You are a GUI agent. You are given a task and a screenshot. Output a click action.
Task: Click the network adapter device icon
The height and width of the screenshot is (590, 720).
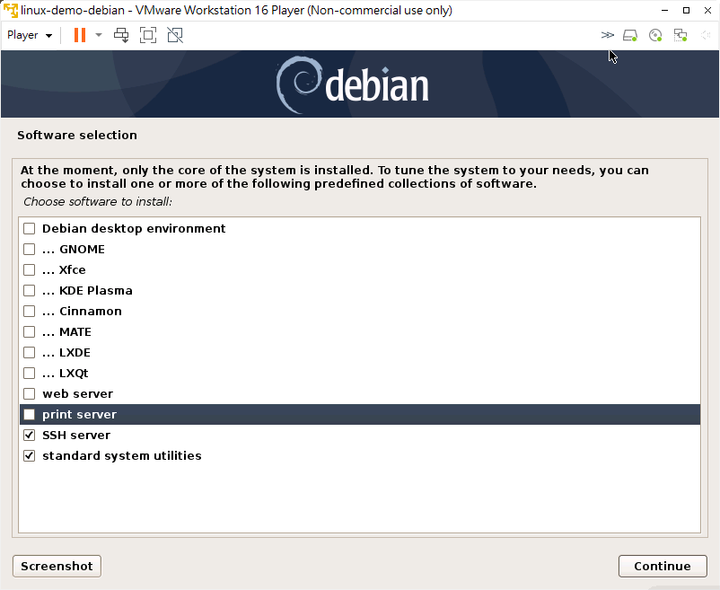(x=680, y=35)
